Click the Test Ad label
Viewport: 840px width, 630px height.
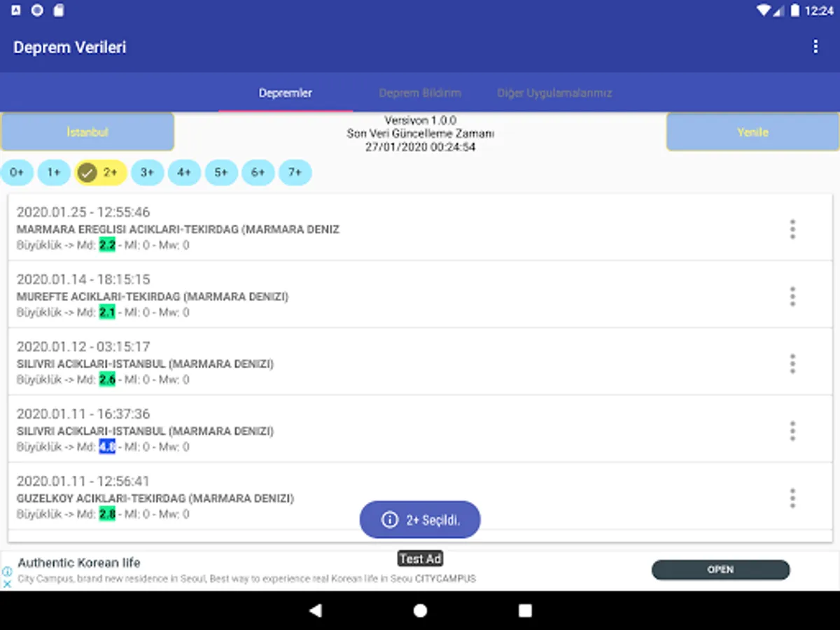click(421, 559)
